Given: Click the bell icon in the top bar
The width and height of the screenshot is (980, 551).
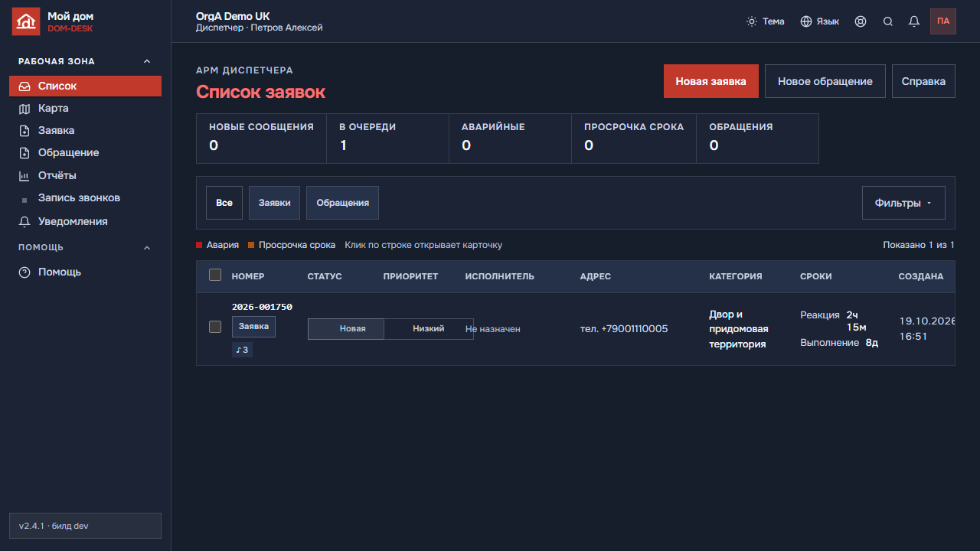Looking at the screenshot, I should coord(914,21).
